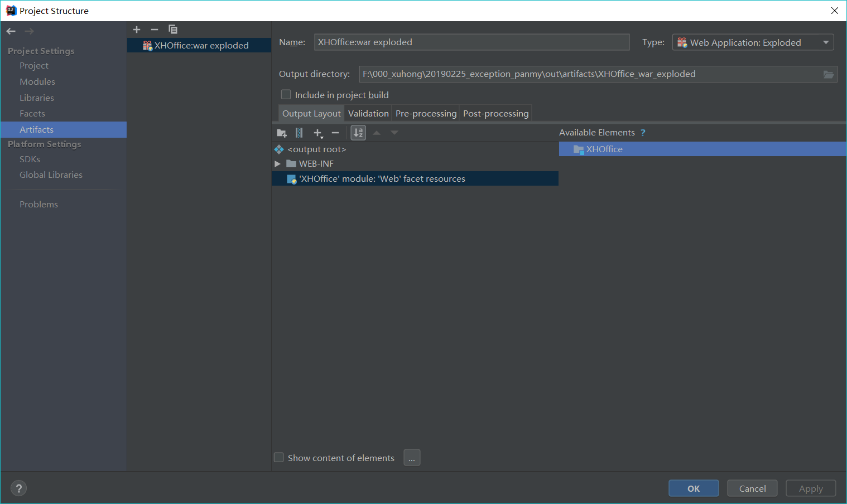
Task: Open the Pre-processing tab
Action: coord(426,113)
